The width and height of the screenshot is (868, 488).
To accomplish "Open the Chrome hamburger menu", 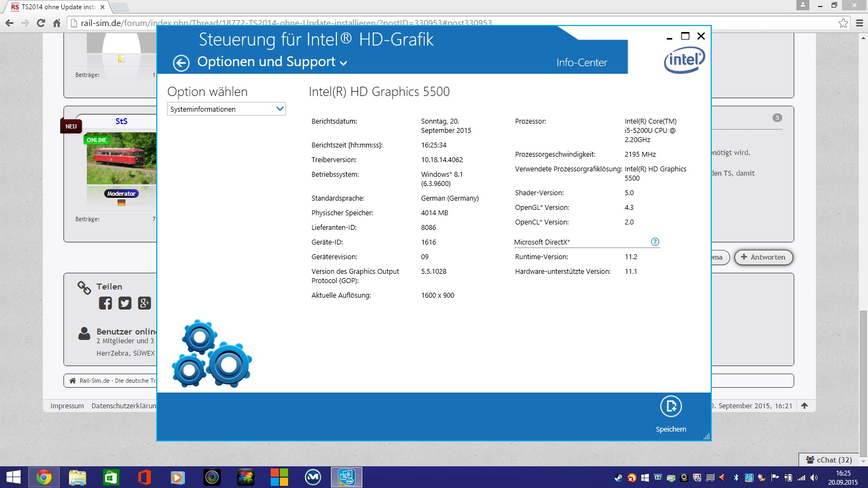I will [859, 23].
